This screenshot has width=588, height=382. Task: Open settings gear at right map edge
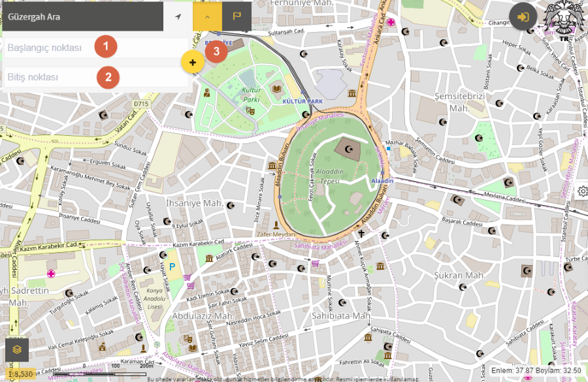[583, 191]
